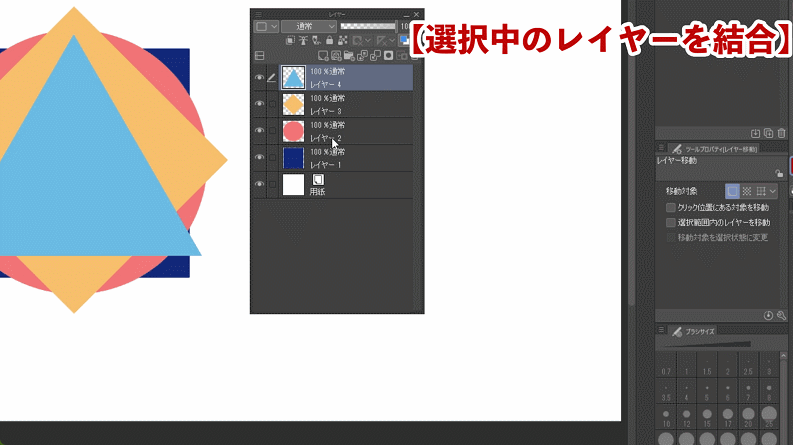Screen dimensions: 793x445
Task: Expand the ruler range dropdown arrow
Action: (x=392, y=40)
